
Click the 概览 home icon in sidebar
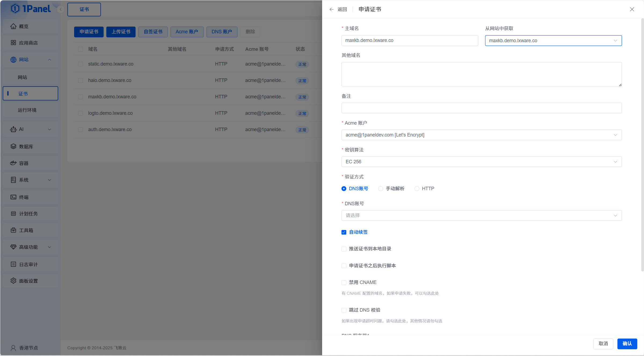point(13,26)
